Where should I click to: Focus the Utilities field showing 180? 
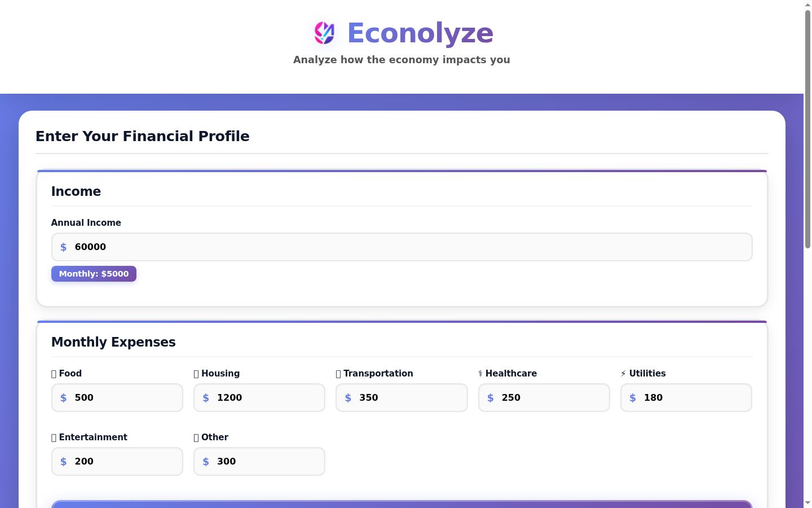tap(686, 398)
